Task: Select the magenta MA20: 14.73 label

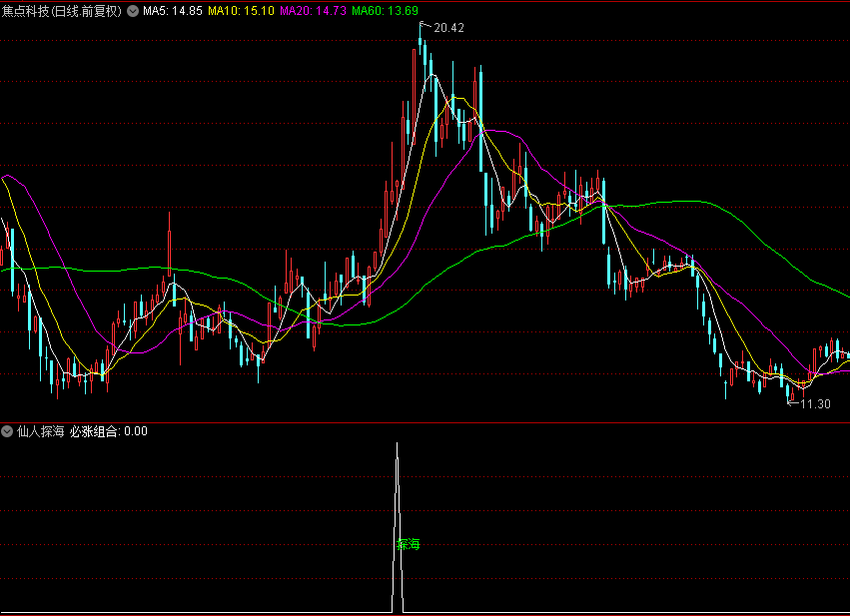Action: pyautogui.click(x=313, y=11)
